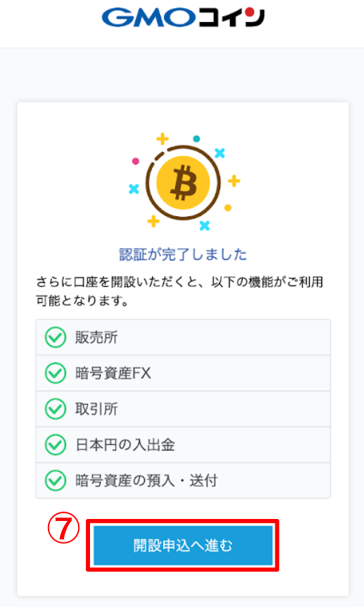Select the 暗号資産FX feature row
364x607 pixels.
[x=183, y=373]
